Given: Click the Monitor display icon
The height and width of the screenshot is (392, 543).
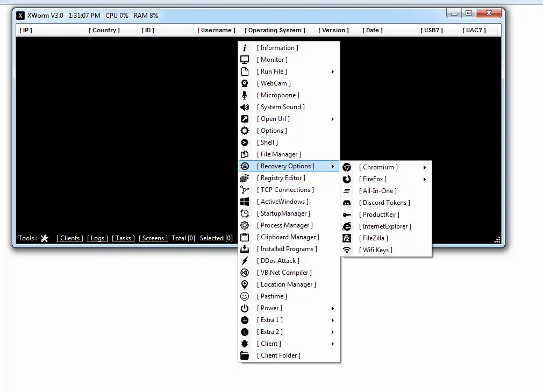Looking at the screenshot, I should coord(245,60).
